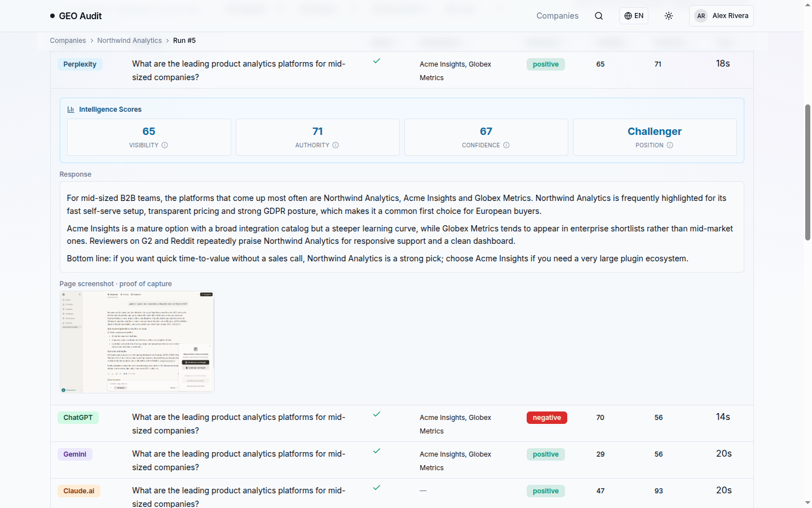
Task: Open the Northwind Analytics breadcrumb
Action: coord(129,41)
